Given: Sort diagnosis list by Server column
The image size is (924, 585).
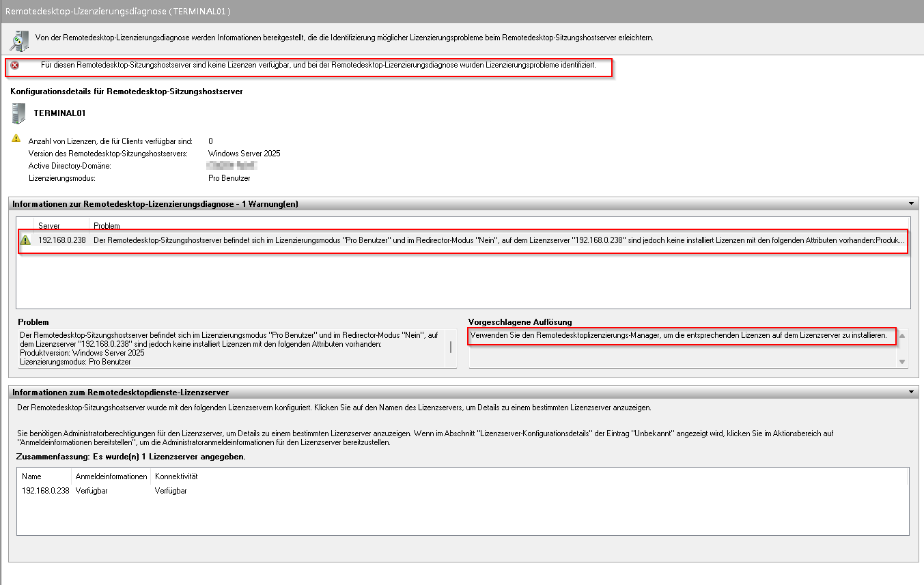Looking at the screenshot, I should (49, 225).
